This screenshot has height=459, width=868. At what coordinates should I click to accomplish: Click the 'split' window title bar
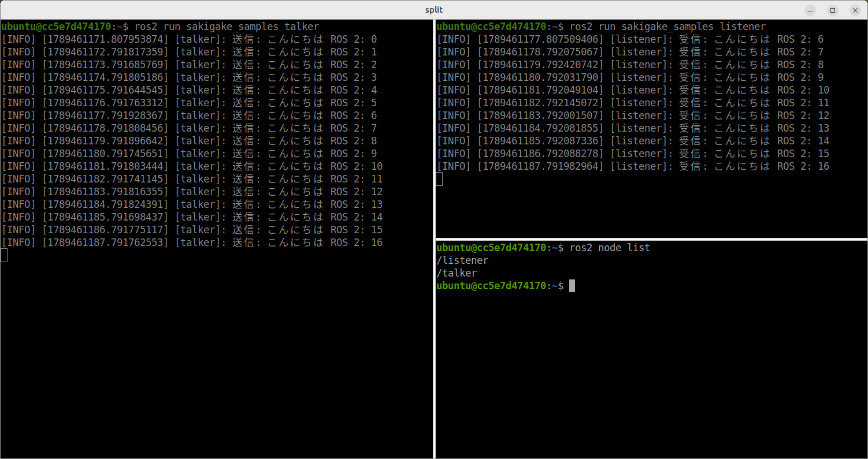coord(434,10)
